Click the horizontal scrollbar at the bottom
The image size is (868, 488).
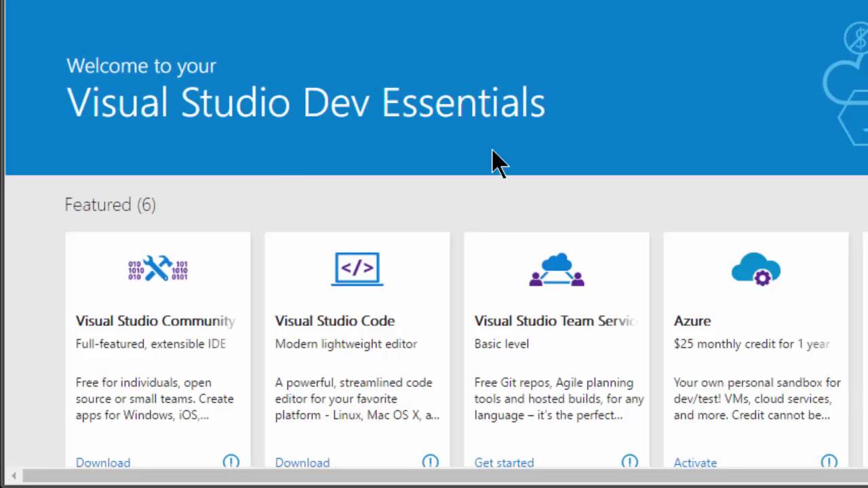point(434,476)
